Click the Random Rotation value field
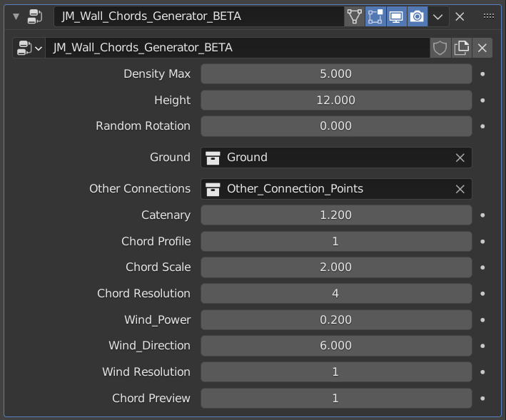 pos(336,126)
